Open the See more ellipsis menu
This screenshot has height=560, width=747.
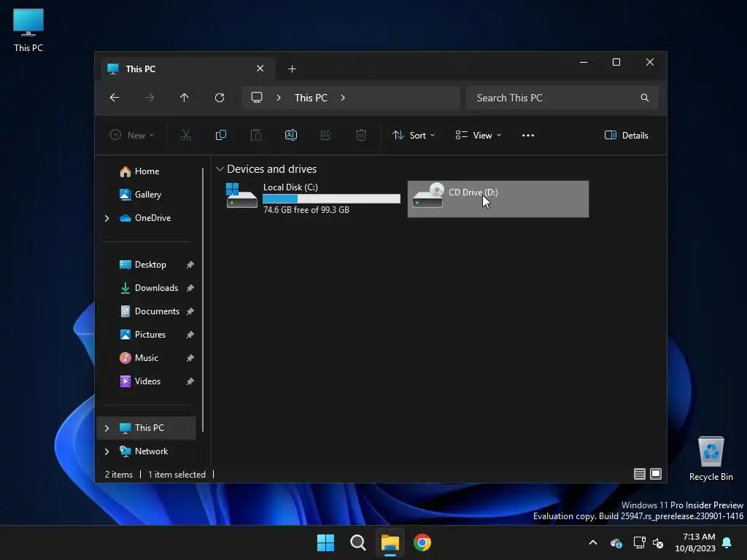click(528, 135)
